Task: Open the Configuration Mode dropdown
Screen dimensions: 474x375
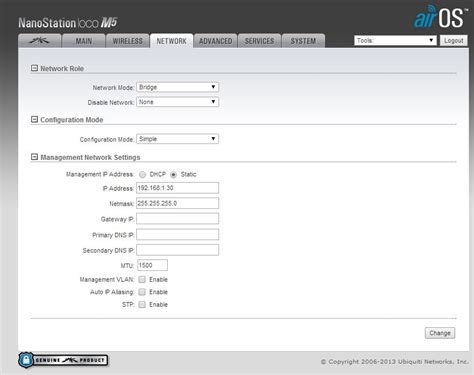Action: 177,139
